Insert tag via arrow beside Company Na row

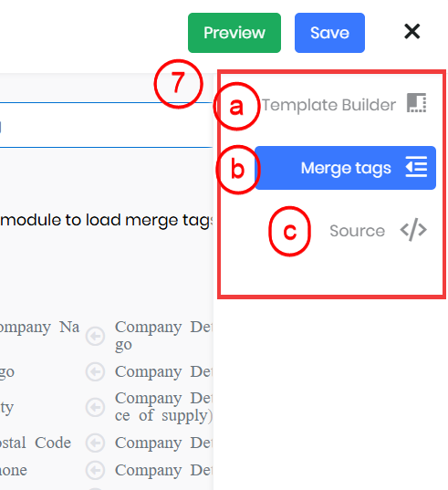[95, 337]
